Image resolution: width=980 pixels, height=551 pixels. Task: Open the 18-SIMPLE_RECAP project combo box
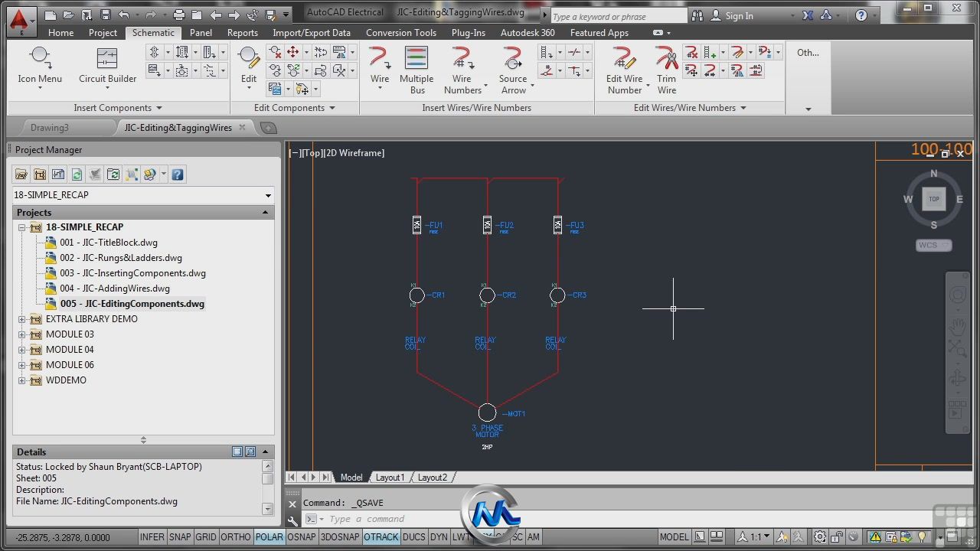[143, 195]
